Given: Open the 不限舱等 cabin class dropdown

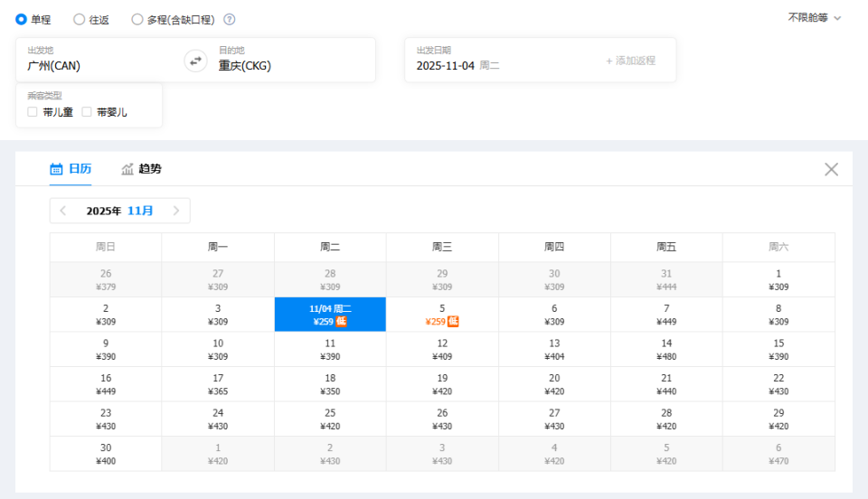Looking at the screenshot, I should pyautogui.click(x=815, y=18).
